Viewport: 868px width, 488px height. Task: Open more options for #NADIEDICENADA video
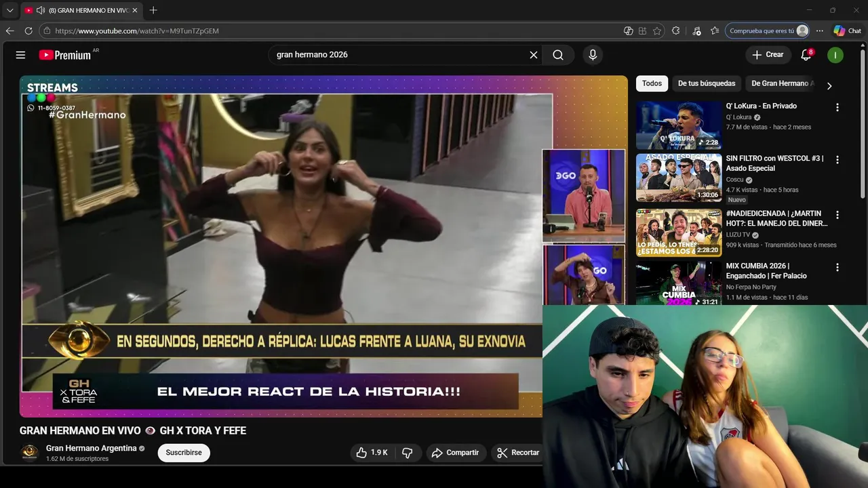click(837, 215)
